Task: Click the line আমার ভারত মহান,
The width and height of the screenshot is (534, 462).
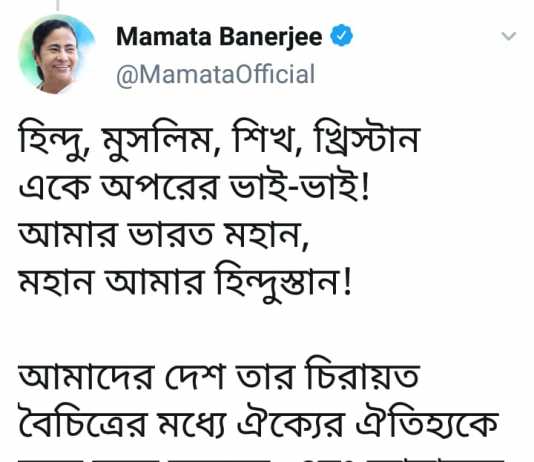Action: tap(164, 235)
